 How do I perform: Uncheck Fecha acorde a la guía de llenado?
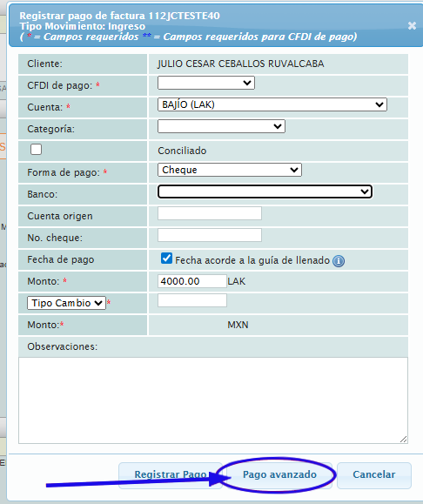[x=166, y=259]
